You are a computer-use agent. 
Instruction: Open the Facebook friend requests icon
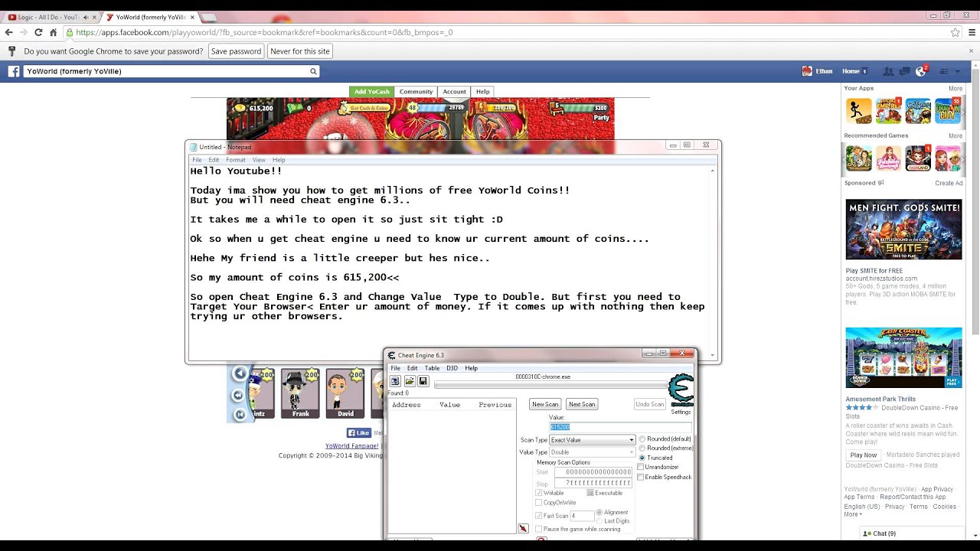pos(888,71)
